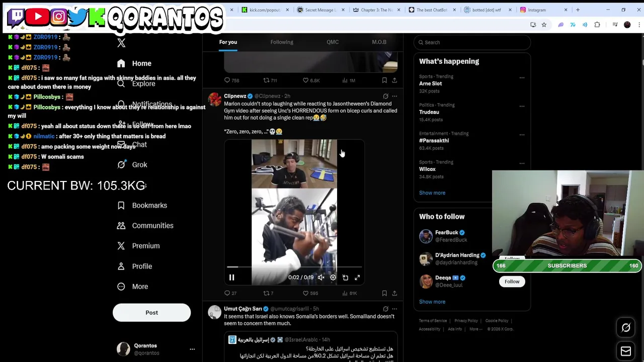This screenshot has width=644, height=362.
Task: Open Premium in the sidebar
Action: (x=138, y=246)
